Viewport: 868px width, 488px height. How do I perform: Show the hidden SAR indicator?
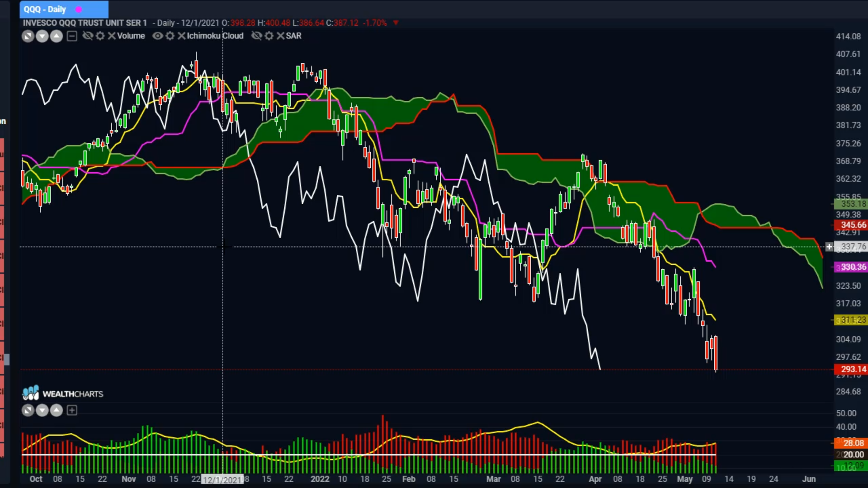256,36
